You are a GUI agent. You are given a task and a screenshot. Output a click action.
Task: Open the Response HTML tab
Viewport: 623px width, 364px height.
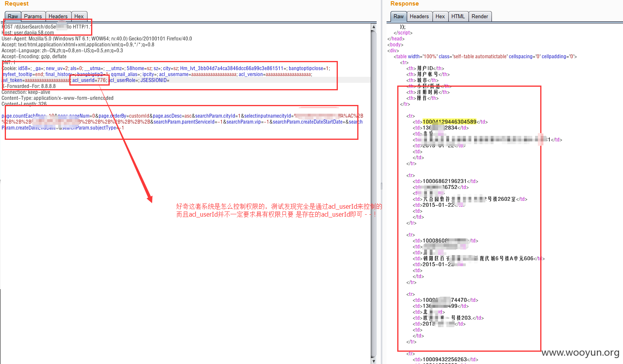(x=458, y=16)
